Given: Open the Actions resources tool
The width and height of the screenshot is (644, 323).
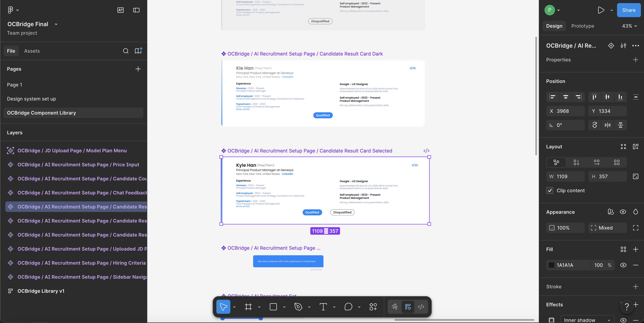Looking at the screenshot, I should click(x=373, y=307).
